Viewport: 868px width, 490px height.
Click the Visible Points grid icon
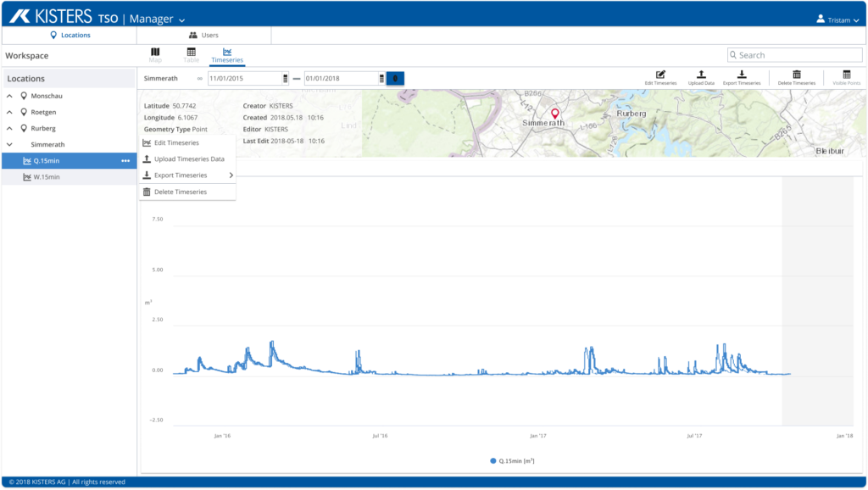coord(846,75)
